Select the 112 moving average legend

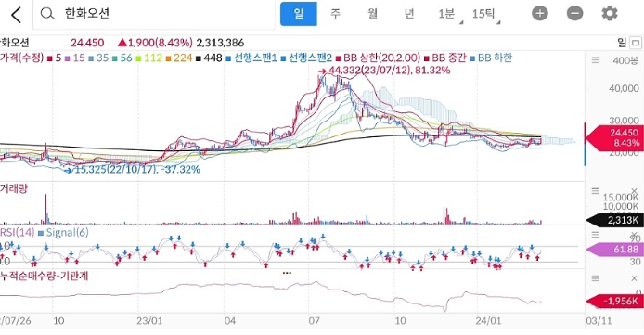[148, 58]
